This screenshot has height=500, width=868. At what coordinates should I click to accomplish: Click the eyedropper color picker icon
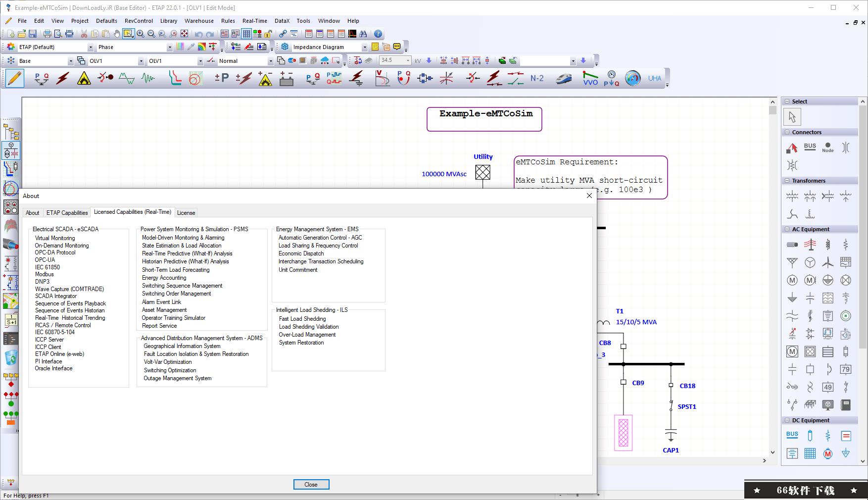[x=191, y=47]
